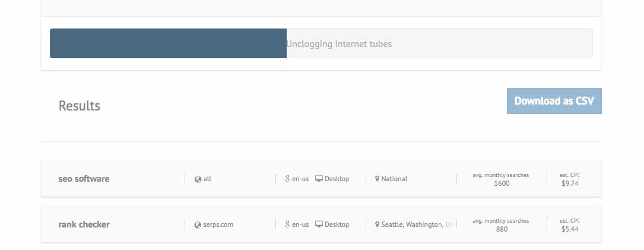644x250 pixels.
Task: Click the 1600 avg. monthly searches value
Action: tap(501, 183)
